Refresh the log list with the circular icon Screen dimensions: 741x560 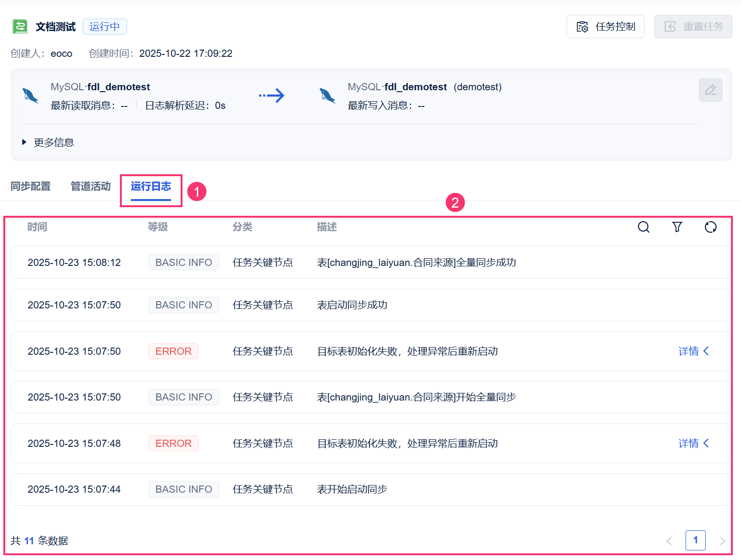point(710,227)
